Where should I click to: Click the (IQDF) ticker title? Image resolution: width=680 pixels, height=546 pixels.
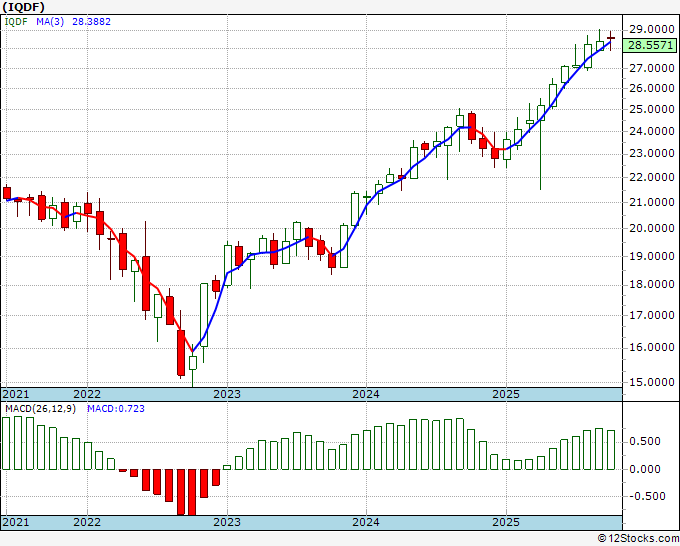click(x=24, y=7)
